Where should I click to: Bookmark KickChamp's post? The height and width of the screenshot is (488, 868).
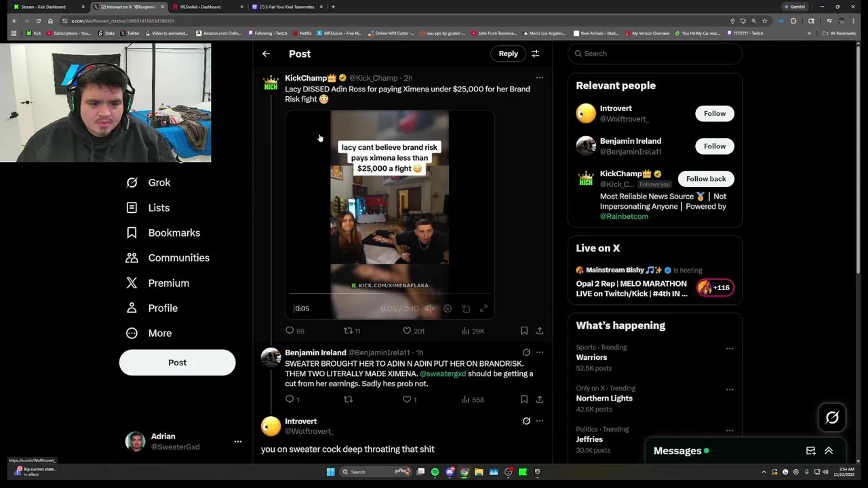[x=524, y=331]
